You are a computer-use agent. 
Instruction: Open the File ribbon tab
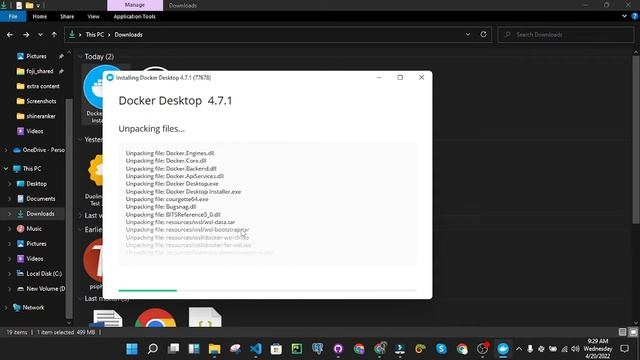click(x=13, y=16)
